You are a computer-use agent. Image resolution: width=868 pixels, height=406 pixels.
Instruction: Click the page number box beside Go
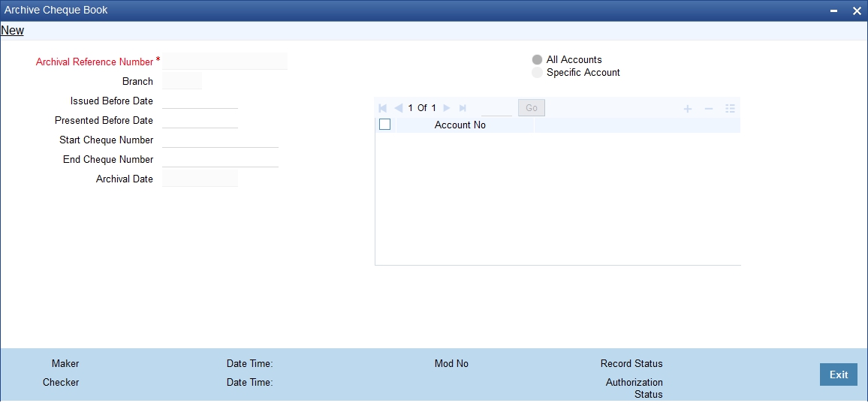click(x=496, y=108)
